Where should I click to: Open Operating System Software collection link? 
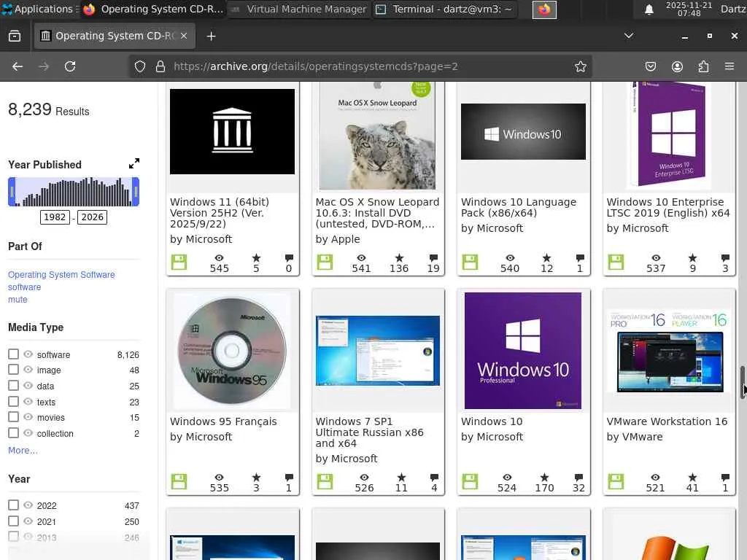pos(61,275)
